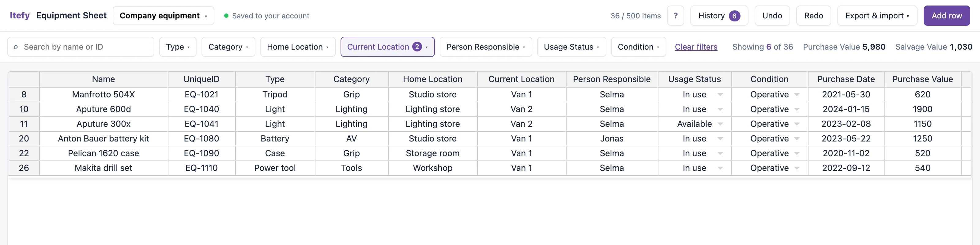
Task: Open the Person Responsible filter dropdown
Action: coord(485,47)
